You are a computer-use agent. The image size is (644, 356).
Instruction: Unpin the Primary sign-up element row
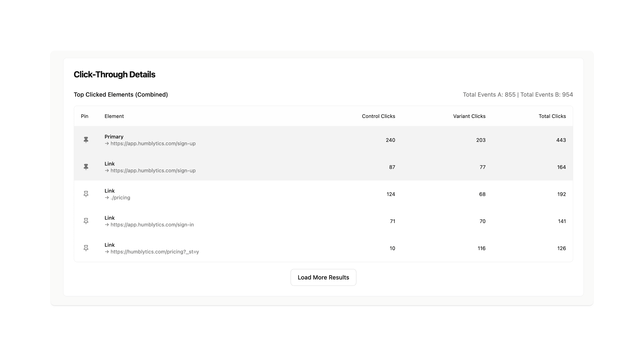[x=86, y=140]
